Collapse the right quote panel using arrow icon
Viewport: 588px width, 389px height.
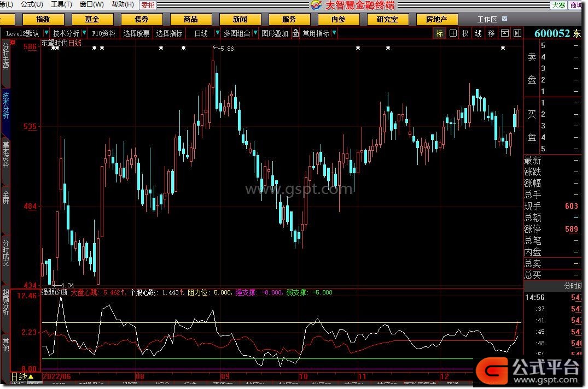point(517,33)
